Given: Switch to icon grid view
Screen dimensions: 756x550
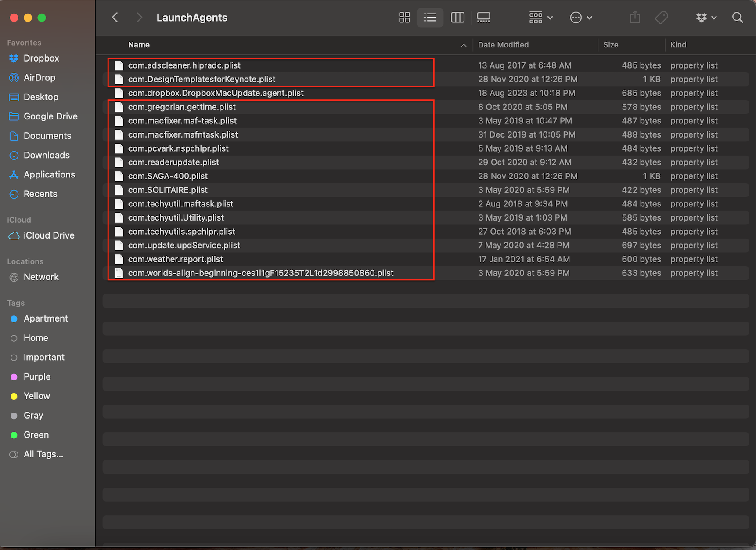Looking at the screenshot, I should pyautogui.click(x=404, y=18).
